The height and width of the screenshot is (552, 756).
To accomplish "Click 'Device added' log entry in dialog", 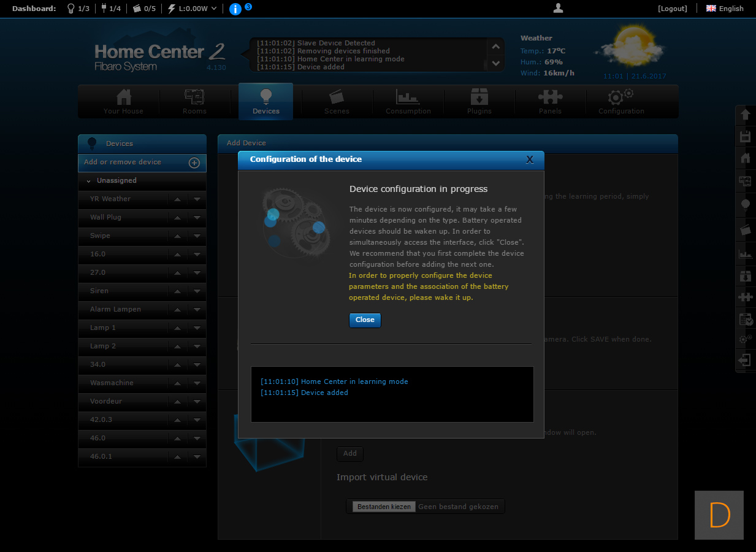I will pyautogui.click(x=304, y=393).
